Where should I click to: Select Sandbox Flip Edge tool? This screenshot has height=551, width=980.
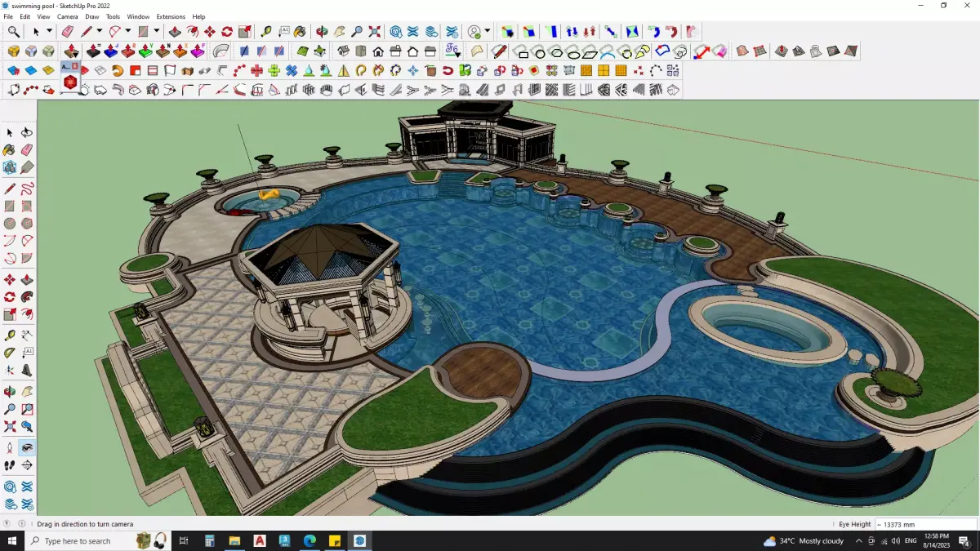(851, 51)
